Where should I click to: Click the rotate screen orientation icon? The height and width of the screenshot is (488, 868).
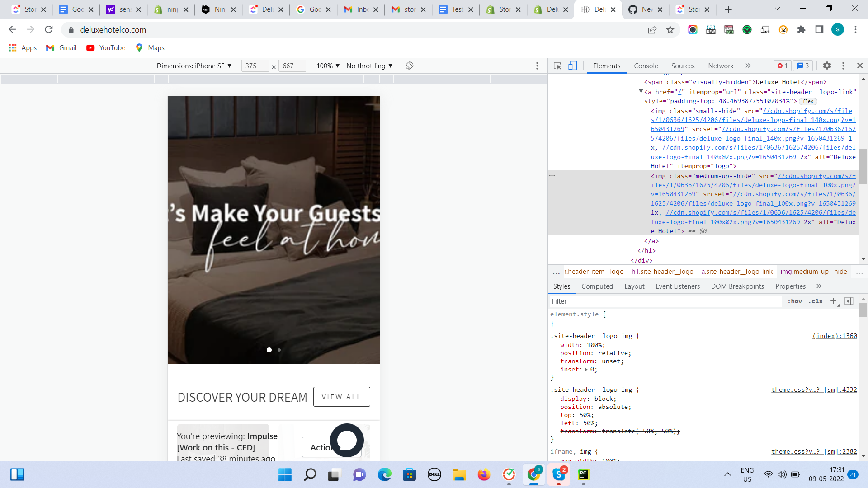[409, 66]
